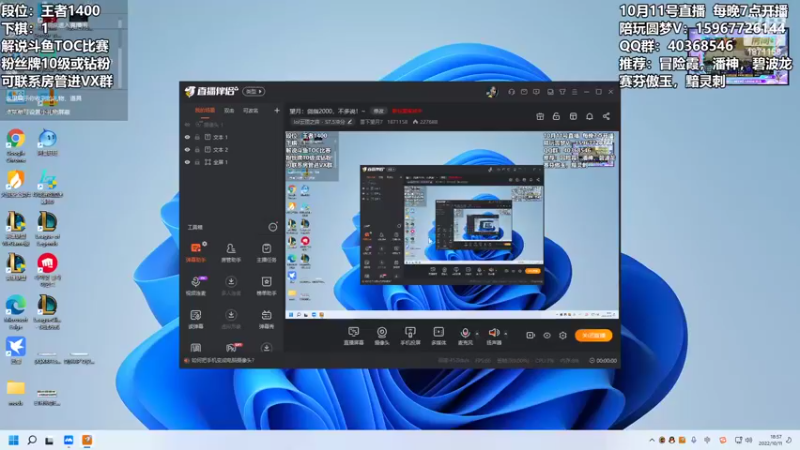Open the hamburger menu in title bar
Image resolution: width=800 pixels, height=450 pixels.
tap(574, 92)
